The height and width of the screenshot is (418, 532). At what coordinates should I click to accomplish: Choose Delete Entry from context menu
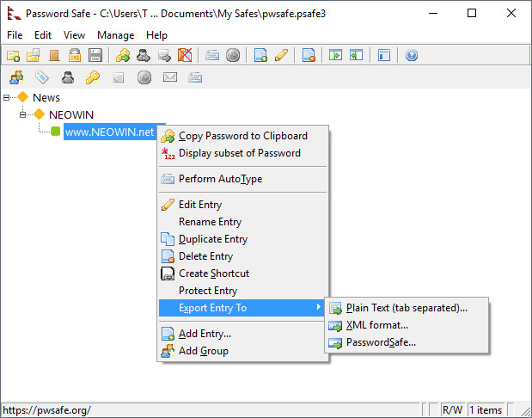point(205,256)
